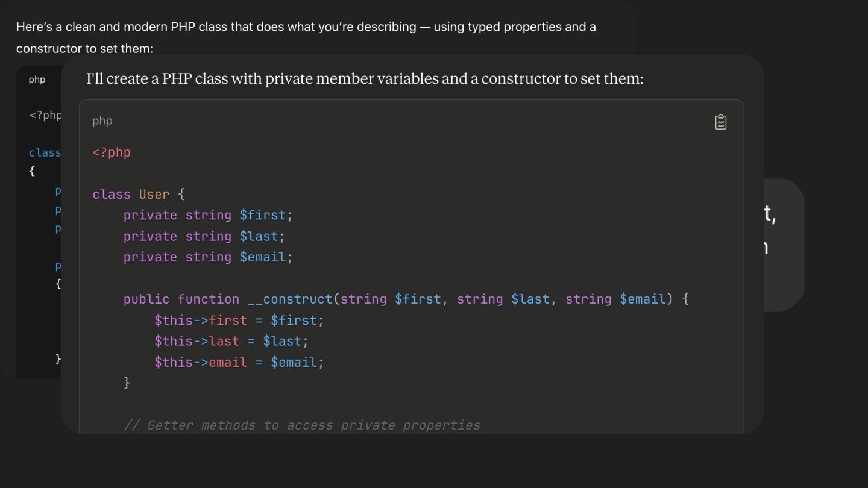Click the "<?php" tag in the background code block

(45, 115)
